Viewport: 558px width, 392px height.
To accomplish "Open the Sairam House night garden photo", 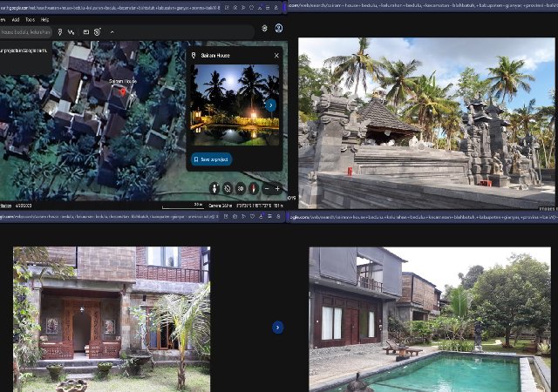I will (235, 105).
